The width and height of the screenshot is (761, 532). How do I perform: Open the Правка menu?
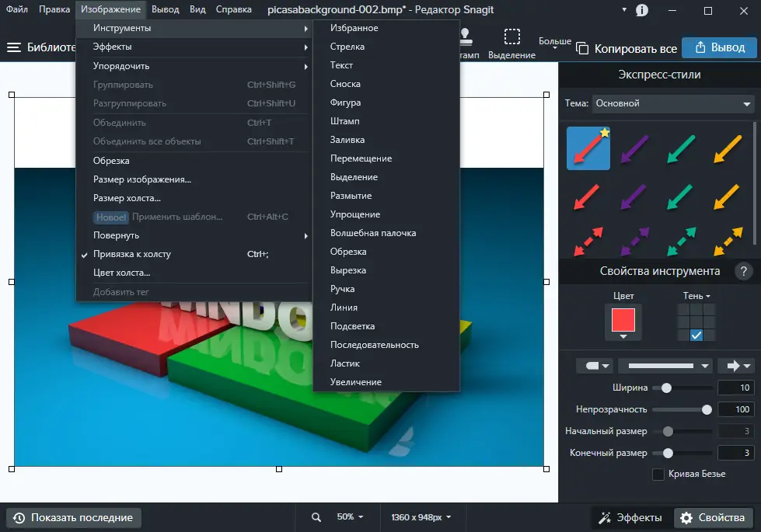[x=54, y=9]
